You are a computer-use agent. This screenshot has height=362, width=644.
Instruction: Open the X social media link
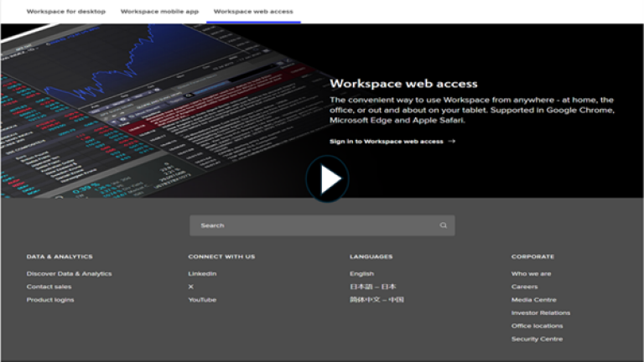point(191,287)
